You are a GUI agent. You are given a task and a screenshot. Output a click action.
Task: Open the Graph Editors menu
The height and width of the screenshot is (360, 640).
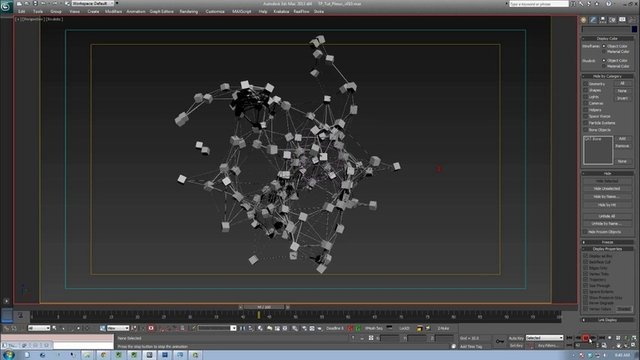point(162,11)
